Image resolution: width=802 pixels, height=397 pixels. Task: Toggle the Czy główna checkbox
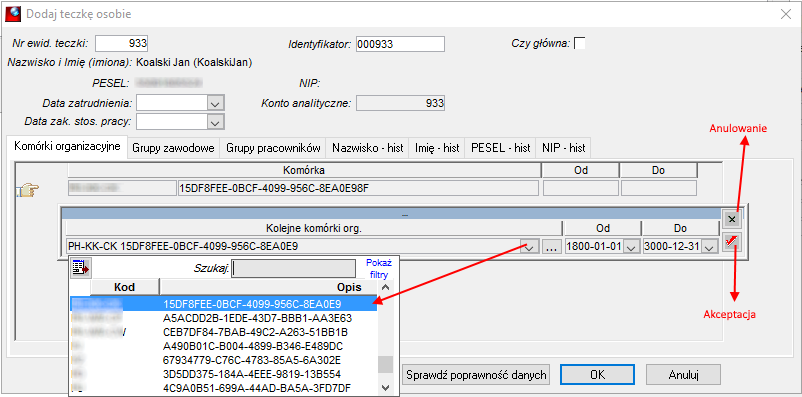pyautogui.click(x=580, y=43)
